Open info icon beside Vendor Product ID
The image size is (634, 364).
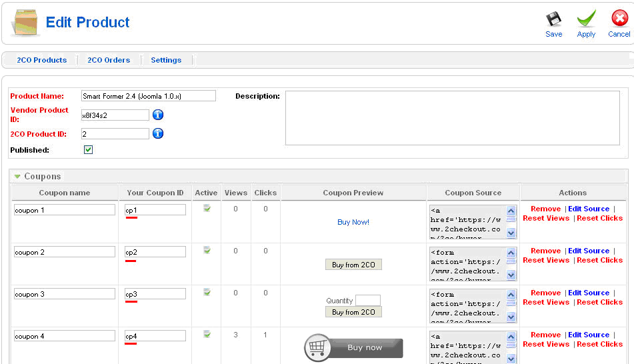click(158, 115)
